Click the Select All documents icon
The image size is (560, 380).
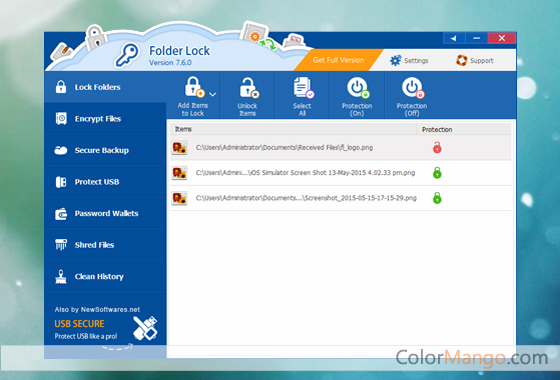pyautogui.click(x=303, y=88)
